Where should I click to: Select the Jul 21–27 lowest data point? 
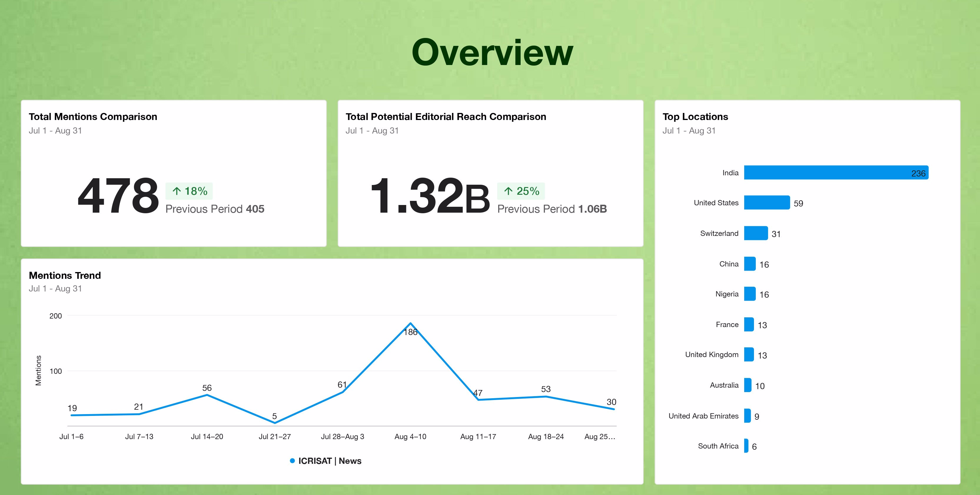coord(275,423)
